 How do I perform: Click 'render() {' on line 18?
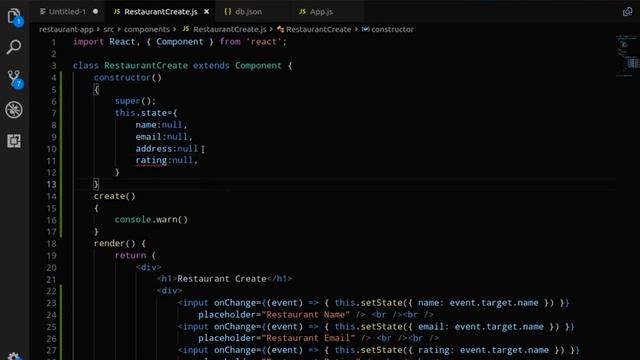[x=120, y=243]
